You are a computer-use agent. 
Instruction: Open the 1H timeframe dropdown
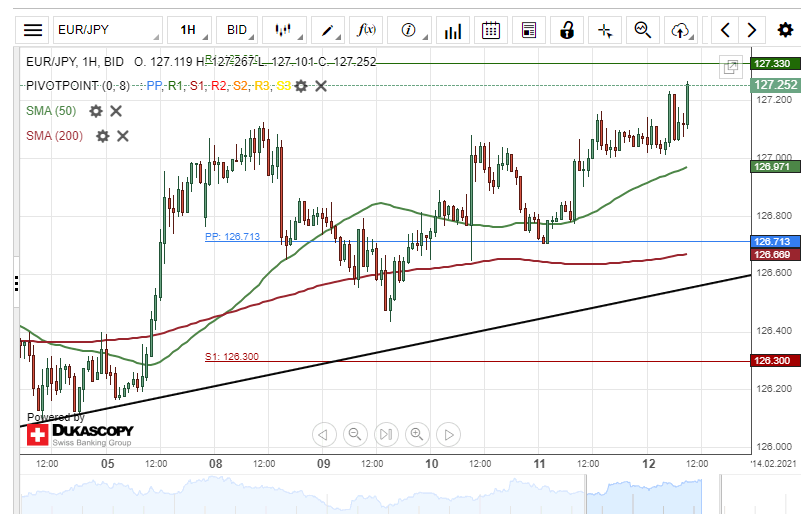[190, 30]
